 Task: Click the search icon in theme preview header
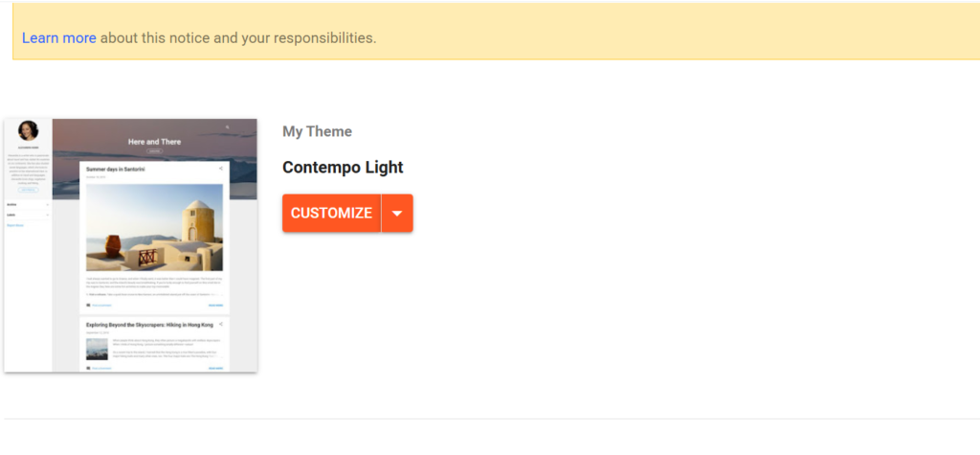click(228, 127)
